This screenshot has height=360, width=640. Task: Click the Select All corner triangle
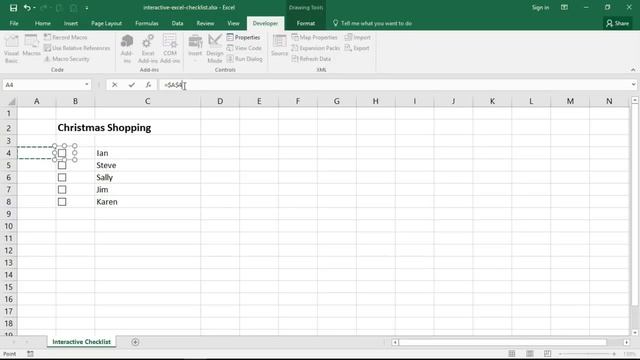point(11,101)
